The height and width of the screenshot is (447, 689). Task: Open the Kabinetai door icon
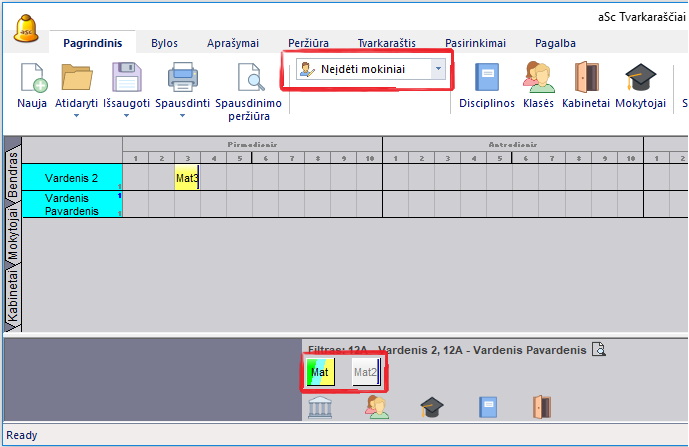pyautogui.click(x=586, y=78)
